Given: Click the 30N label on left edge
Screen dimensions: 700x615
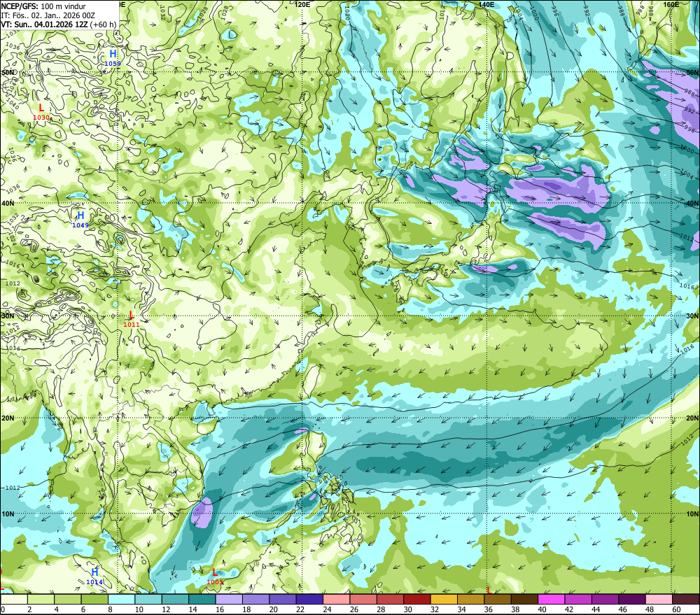Looking at the screenshot, I should tap(8, 316).
